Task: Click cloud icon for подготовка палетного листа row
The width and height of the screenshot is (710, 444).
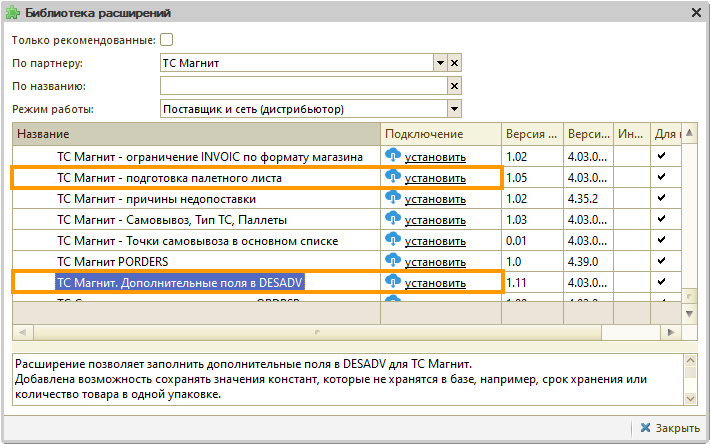Action: (393, 176)
